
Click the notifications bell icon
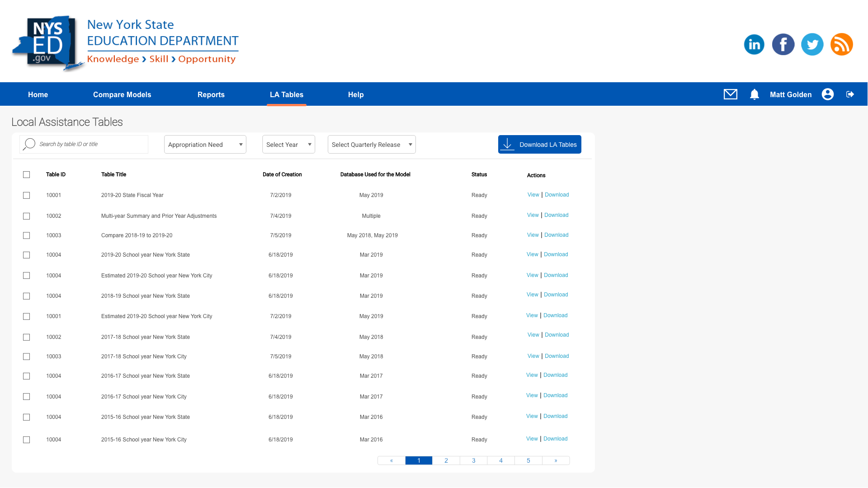754,94
